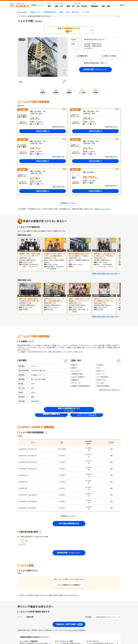View 募集中情報を見る for 7階 room

[112, 127]
